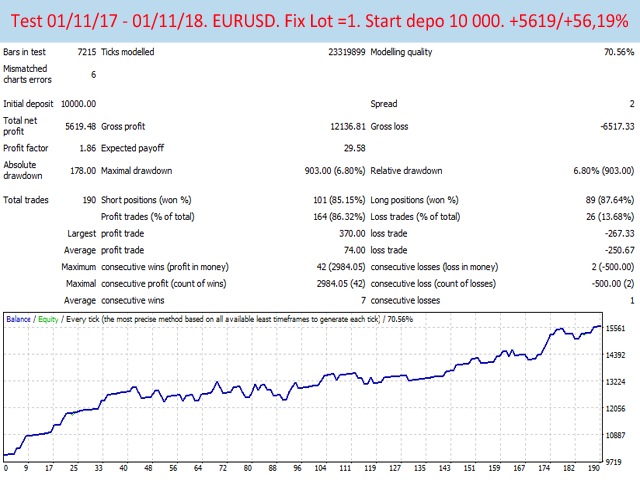
Task: Click x-axis label 143
Action: [444, 468]
